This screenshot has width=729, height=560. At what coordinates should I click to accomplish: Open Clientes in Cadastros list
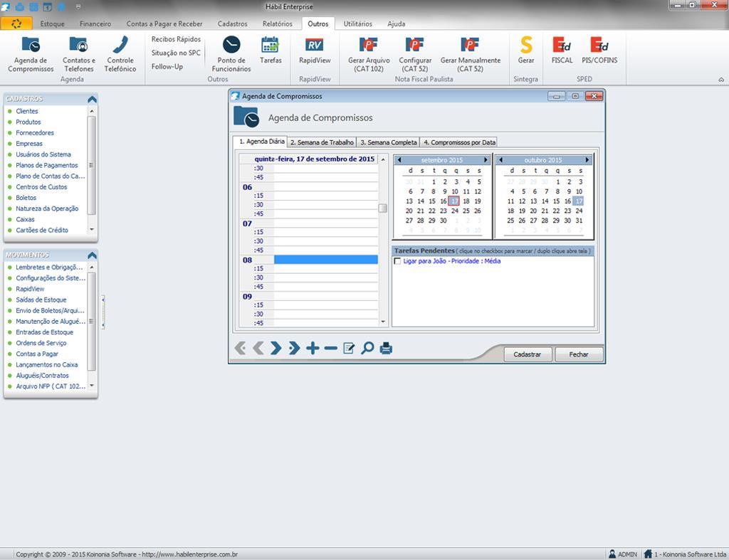point(27,111)
